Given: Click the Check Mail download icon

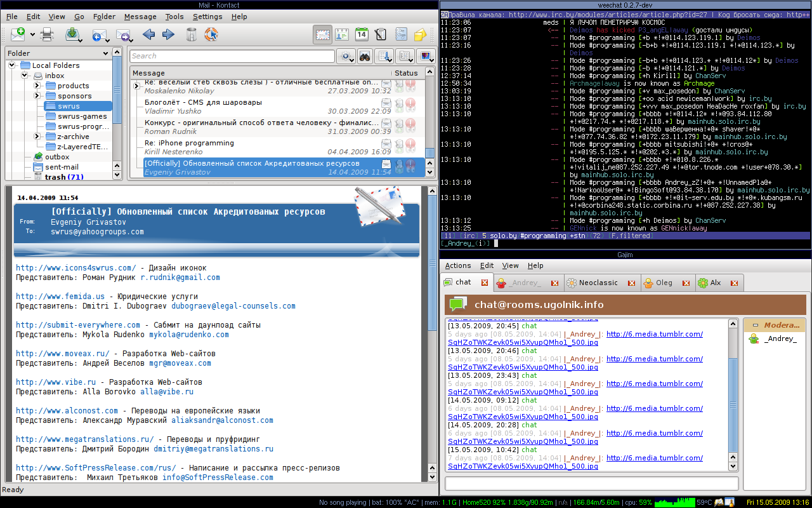Looking at the screenshot, I should [72, 34].
